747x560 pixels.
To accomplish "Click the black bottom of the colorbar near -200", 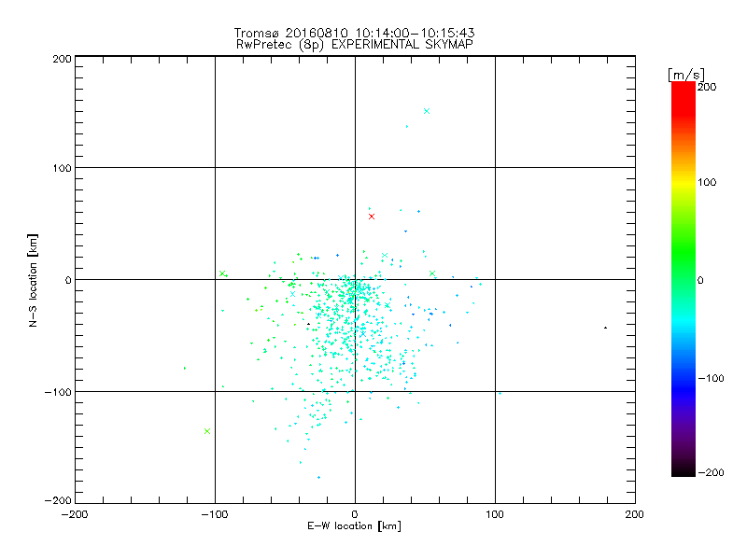I will coord(684,469).
